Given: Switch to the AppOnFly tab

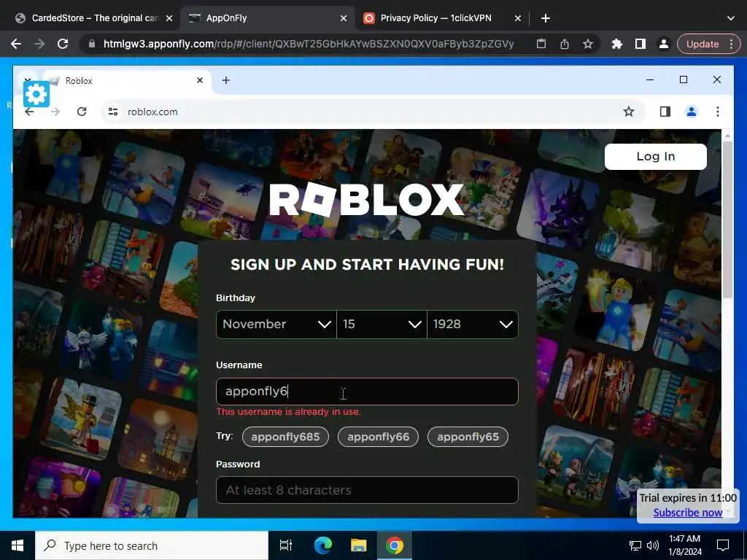Looking at the screenshot, I should (267, 18).
